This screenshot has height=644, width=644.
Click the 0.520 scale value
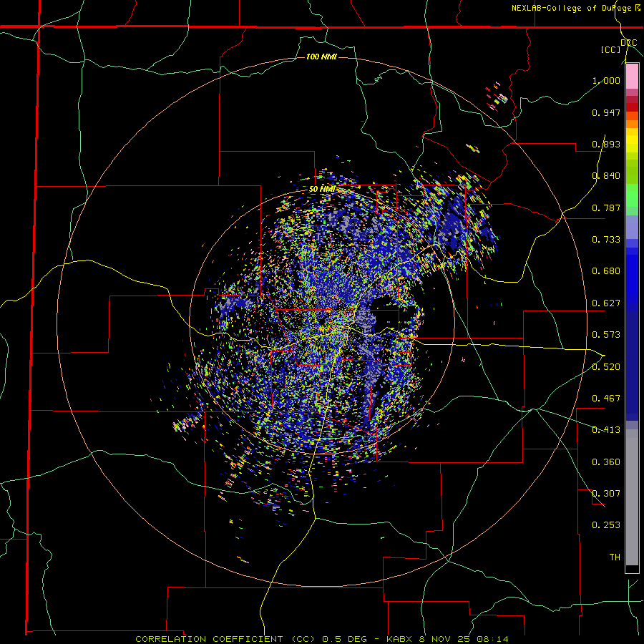606,367
